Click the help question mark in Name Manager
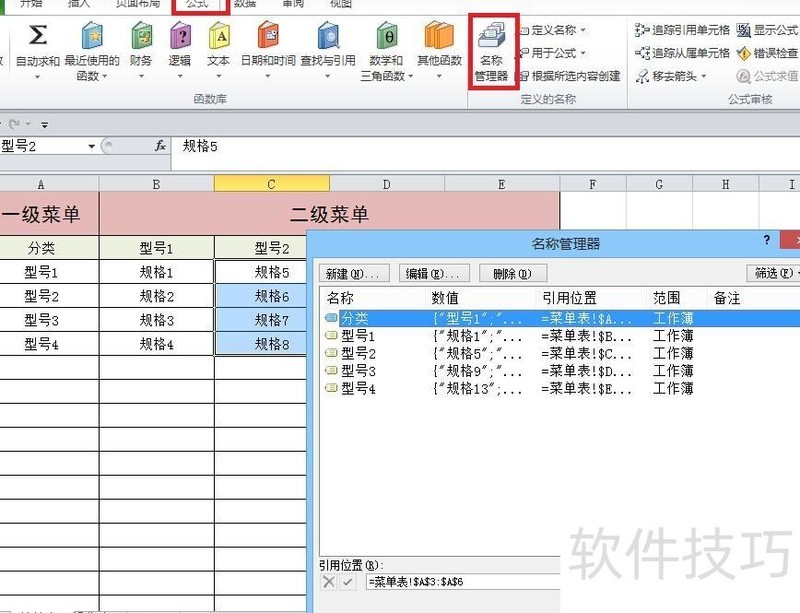This screenshot has height=613, width=800. coord(767,240)
